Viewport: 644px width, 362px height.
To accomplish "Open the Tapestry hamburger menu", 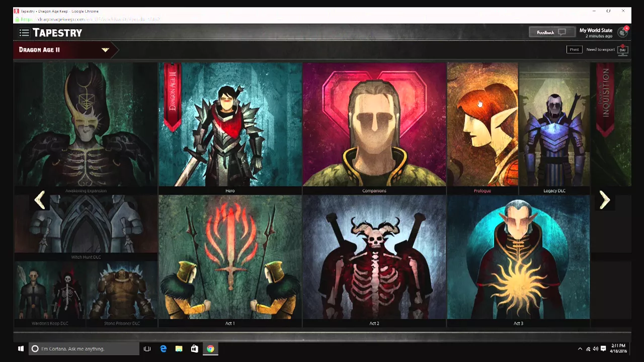I will point(24,33).
